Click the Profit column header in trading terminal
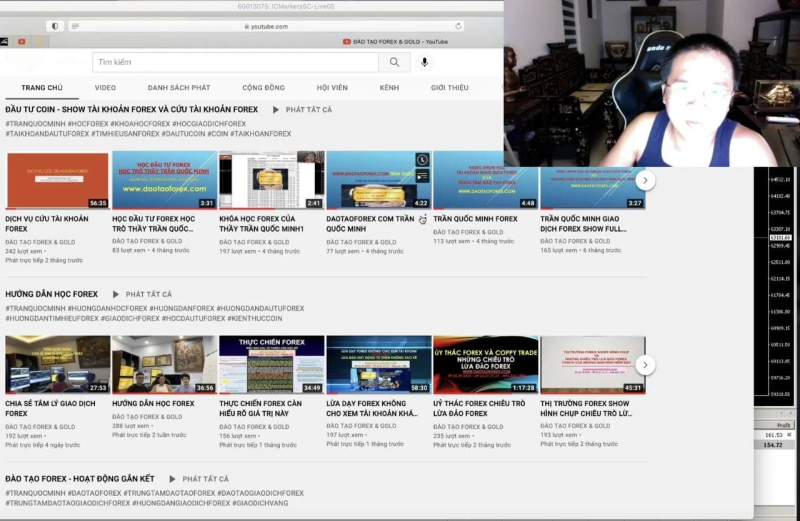The height and width of the screenshot is (521, 800). (x=783, y=425)
